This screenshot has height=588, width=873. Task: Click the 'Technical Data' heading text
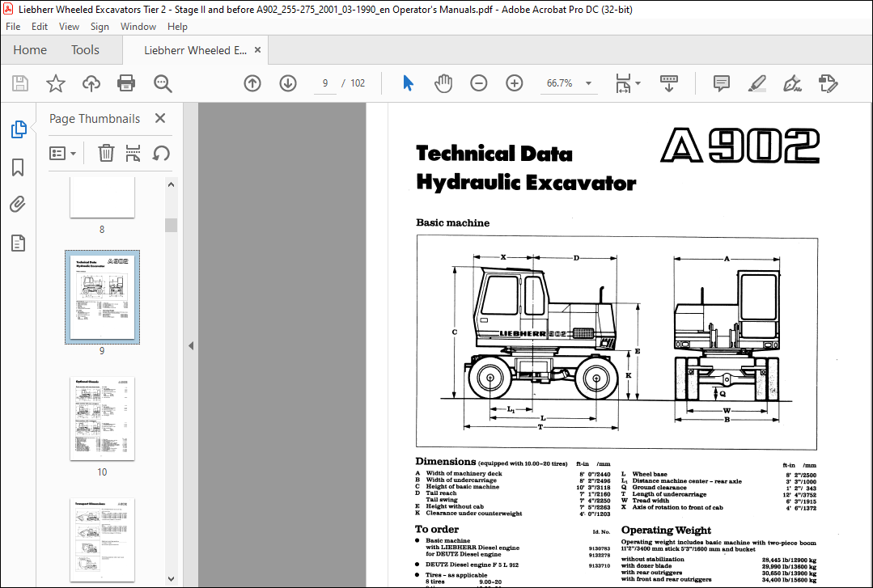coord(494,154)
